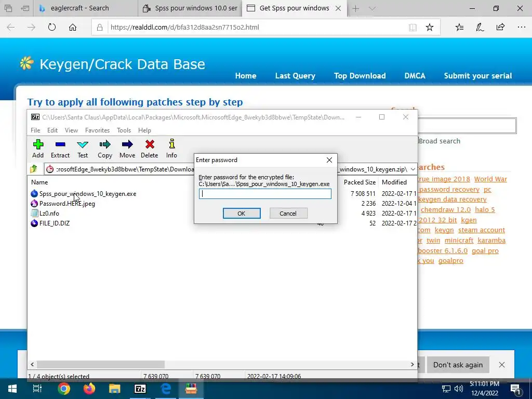Confirm the password with OK
Viewport: 532px width, 399px height.
(x=242, y=214)
